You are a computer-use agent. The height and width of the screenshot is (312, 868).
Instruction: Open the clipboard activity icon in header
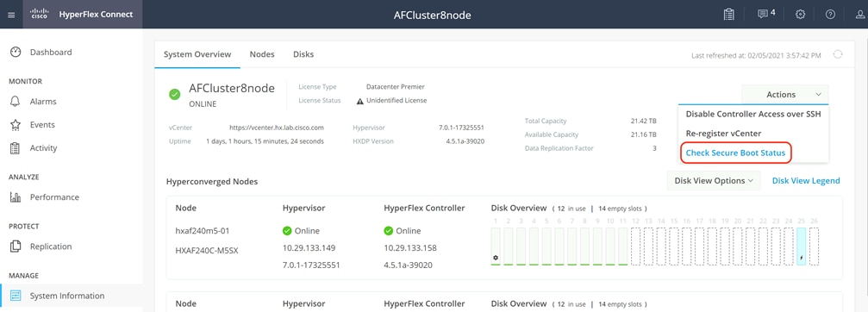(x=729, y=15)
